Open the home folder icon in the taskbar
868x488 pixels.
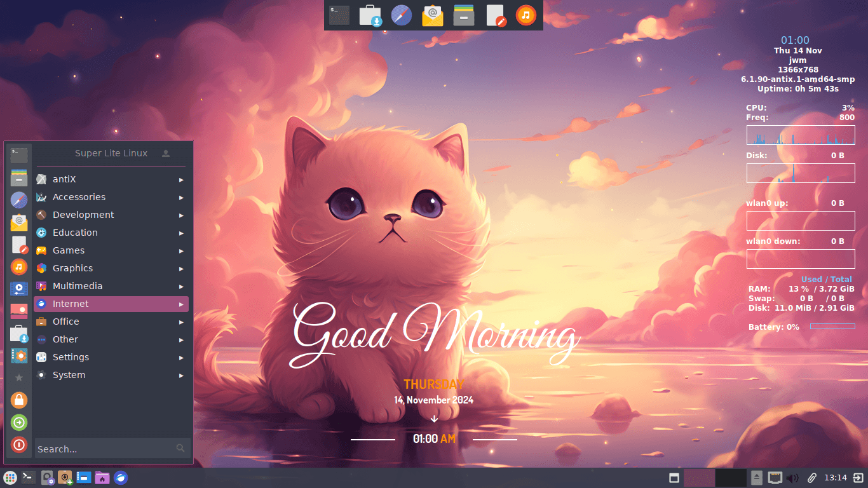click(102, 477)
